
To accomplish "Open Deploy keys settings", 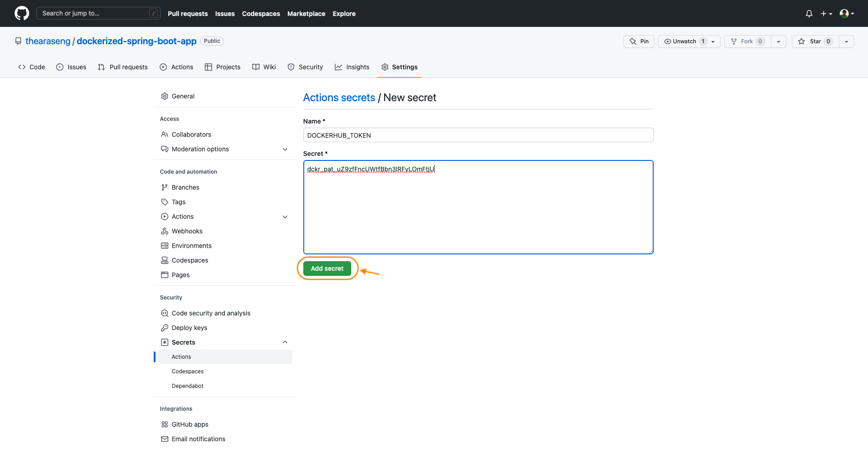I will pyautogui.click(x=225, y=328).
